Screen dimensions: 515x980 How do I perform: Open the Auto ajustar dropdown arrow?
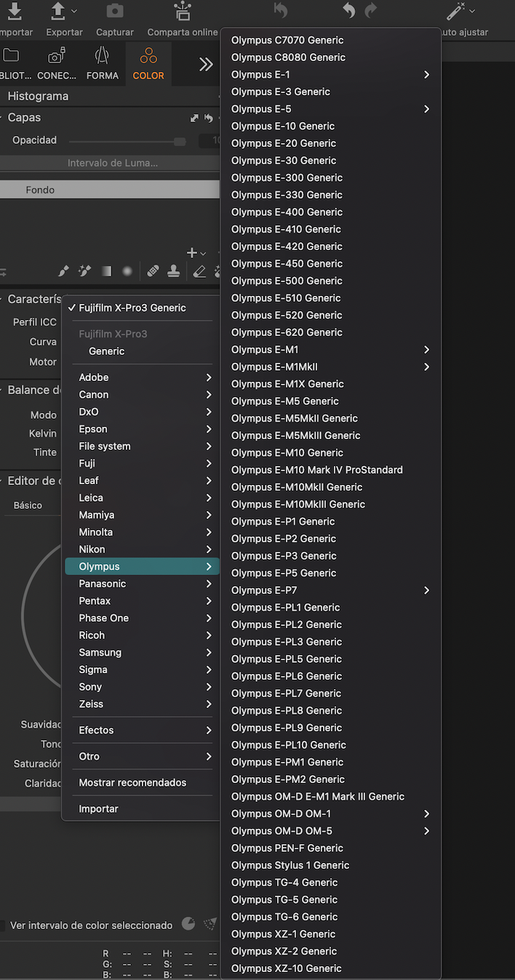pyautogui.click(x=473, y=11)
